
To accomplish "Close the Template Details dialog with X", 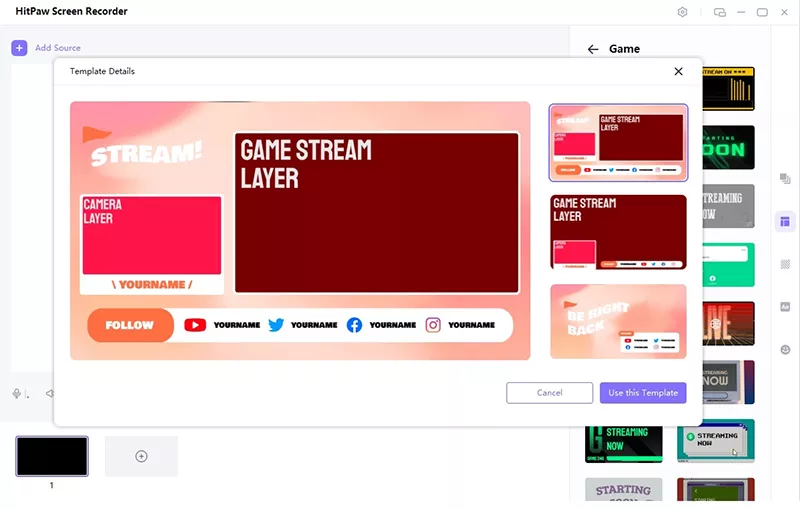I will click(678, 72).
